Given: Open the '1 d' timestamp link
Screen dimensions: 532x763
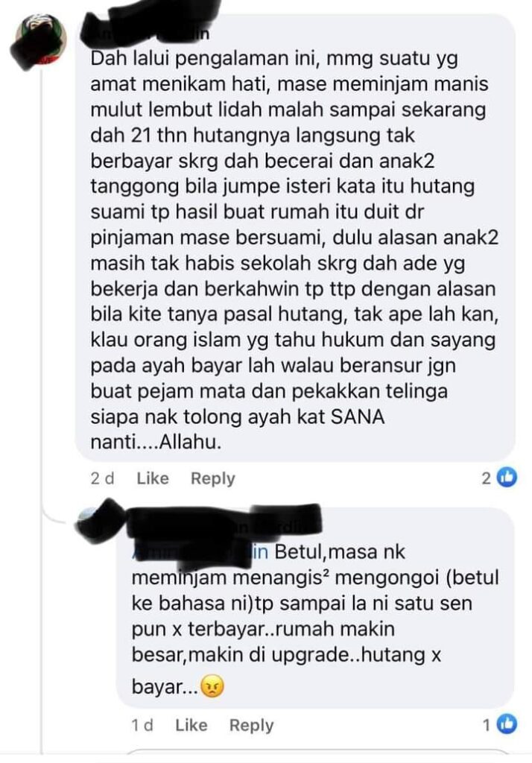Looking at the screenshot, I should tap(142, 725).
